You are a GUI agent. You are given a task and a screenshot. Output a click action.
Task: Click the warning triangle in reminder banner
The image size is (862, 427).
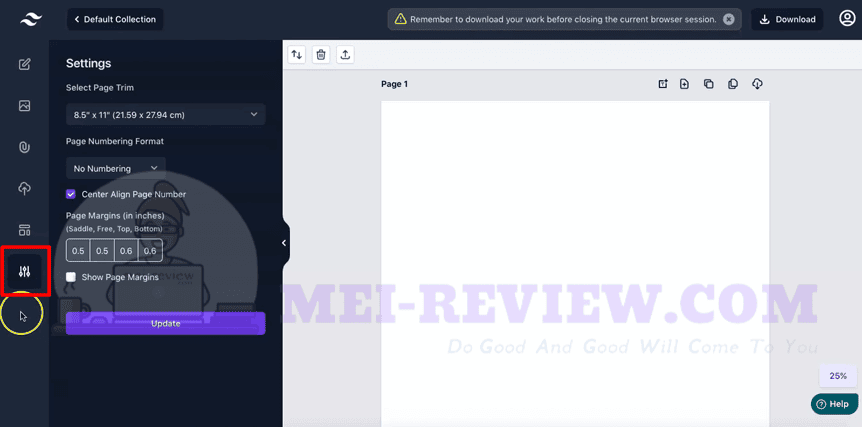(x=400, y=19)
